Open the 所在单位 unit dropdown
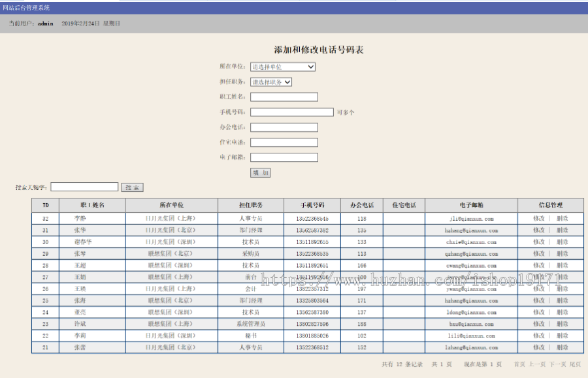 [x=282, y=67]
